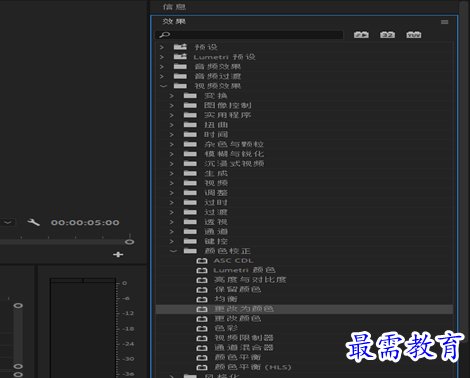Collapse the 颜色校正 folder arrow

(173, 251)
